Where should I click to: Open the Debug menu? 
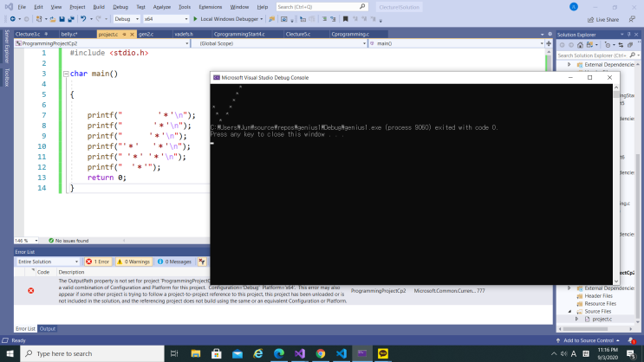120,7
